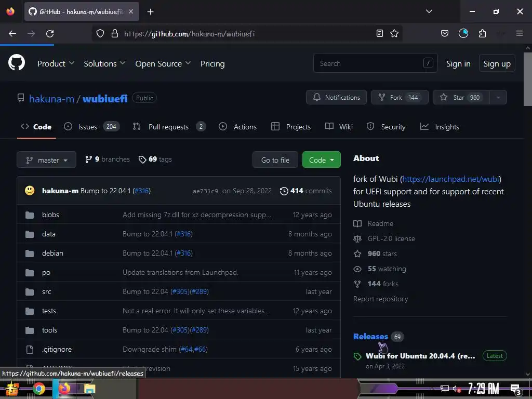Click the Sign up button
This screenshot has width=532, height=399.
497,63
